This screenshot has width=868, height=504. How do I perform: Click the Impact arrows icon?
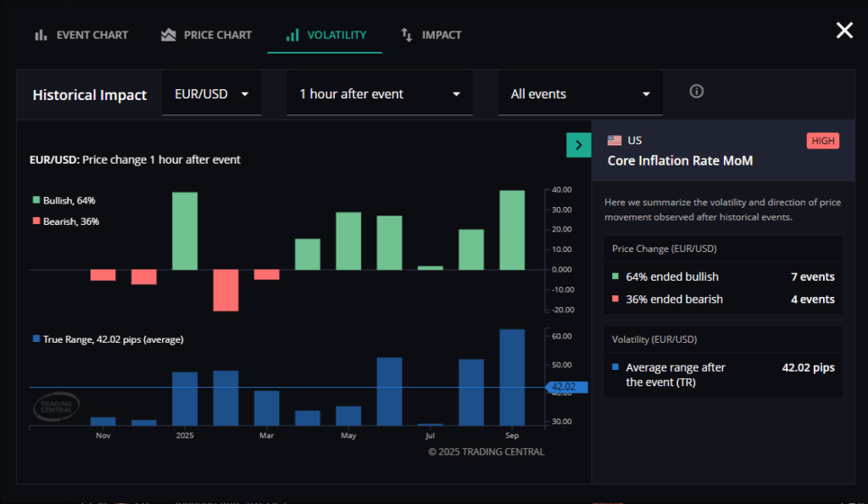[407, 35]
